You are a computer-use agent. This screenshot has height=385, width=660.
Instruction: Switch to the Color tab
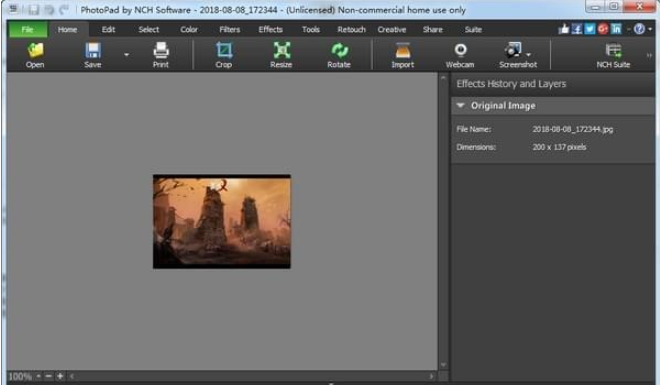[189, 29]
